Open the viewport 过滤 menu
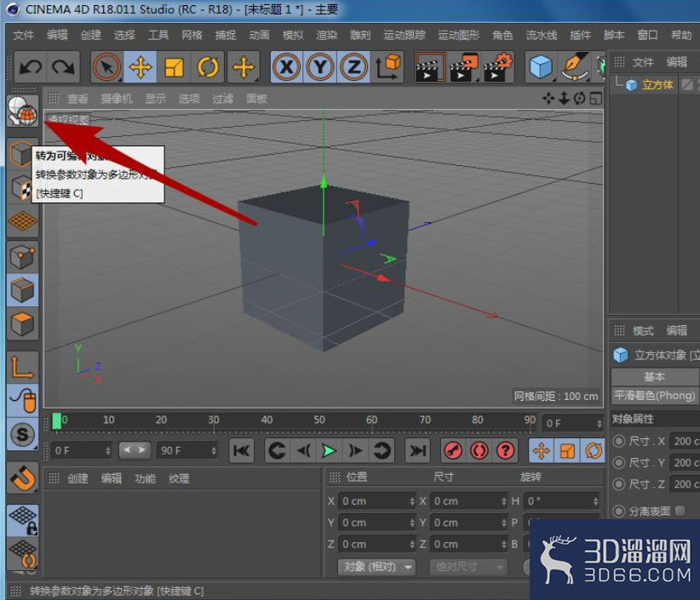The image size is (700, 600). click(223, 99)
